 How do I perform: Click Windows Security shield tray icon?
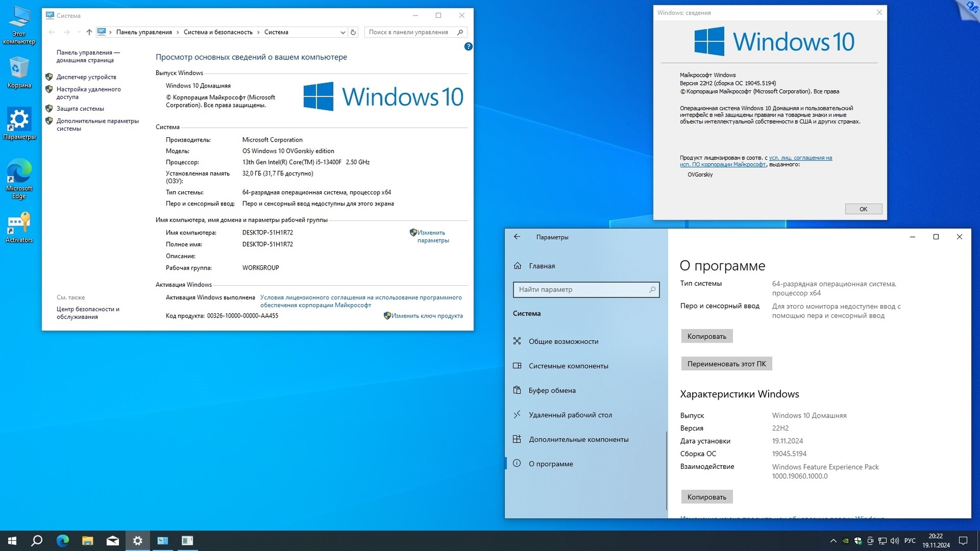(858, 541)
